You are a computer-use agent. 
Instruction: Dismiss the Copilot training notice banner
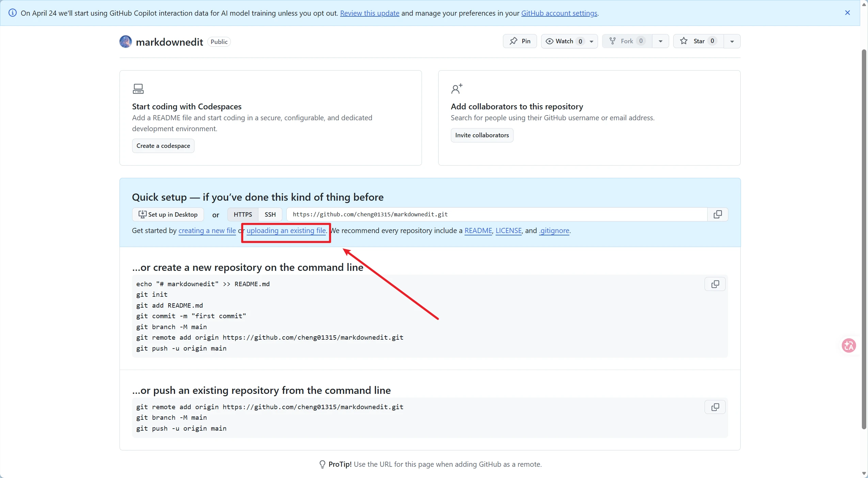[847, 13]
